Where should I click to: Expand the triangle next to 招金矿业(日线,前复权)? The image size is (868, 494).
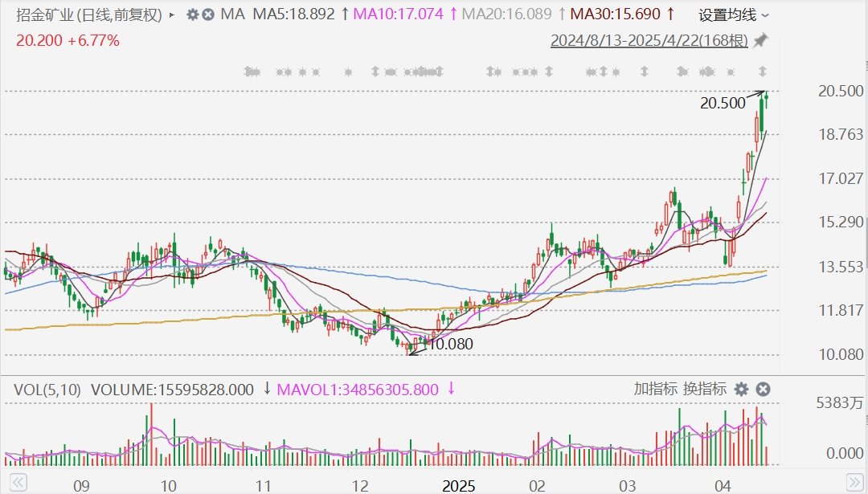172,15
